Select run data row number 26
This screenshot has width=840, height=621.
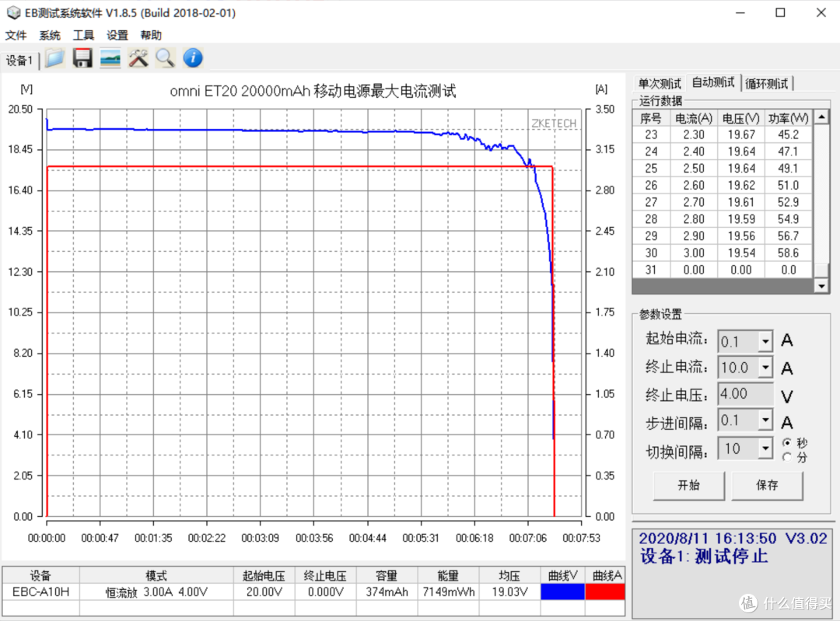coord(722,185)
